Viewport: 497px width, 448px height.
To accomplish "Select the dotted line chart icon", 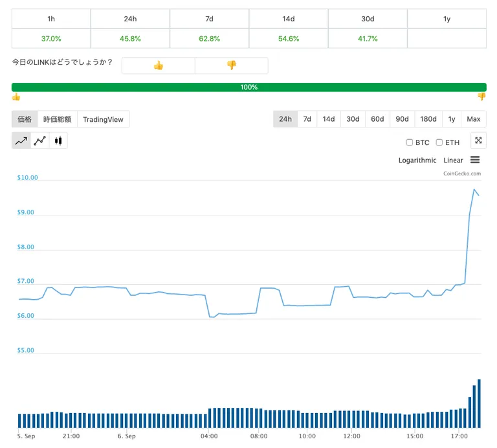I will point(40,140).
